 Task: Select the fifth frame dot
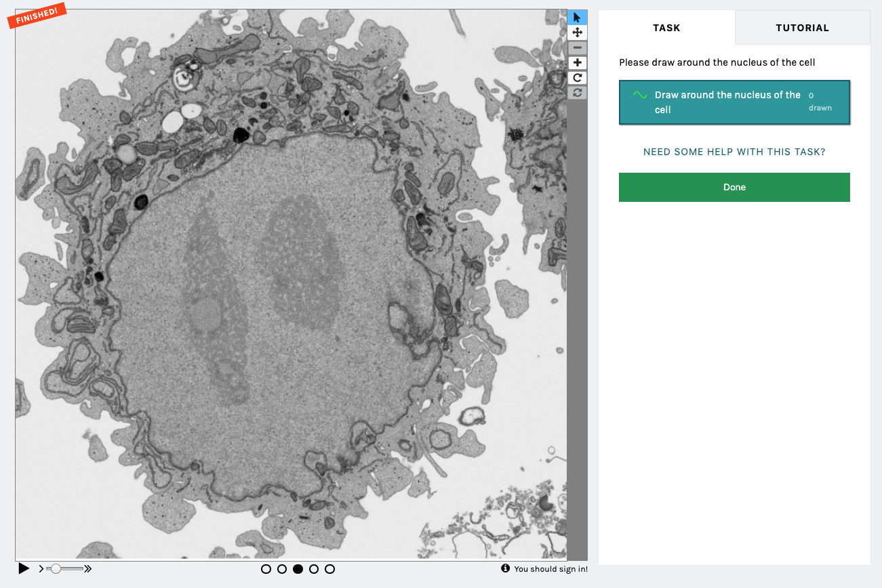(329, 569)
